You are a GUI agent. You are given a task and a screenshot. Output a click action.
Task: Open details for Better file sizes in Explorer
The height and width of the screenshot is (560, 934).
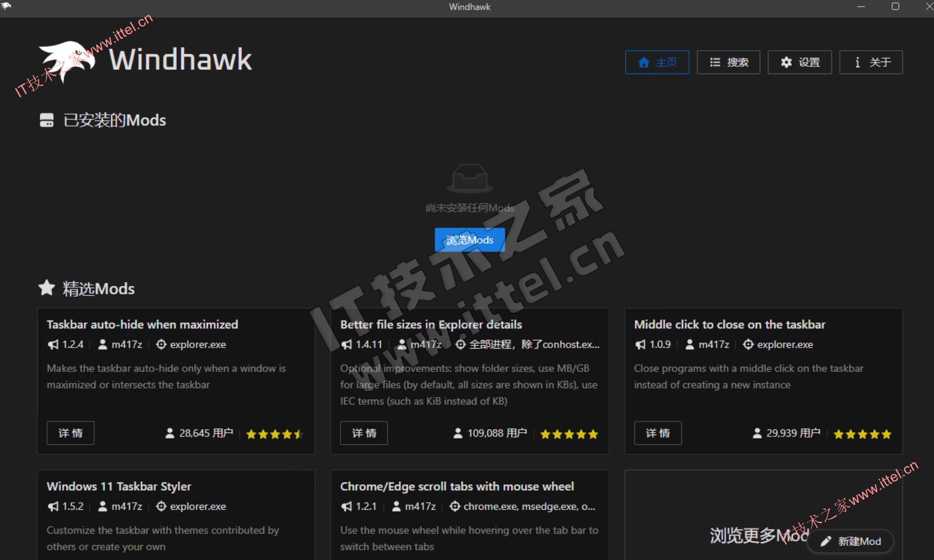(x=364, y=433)
